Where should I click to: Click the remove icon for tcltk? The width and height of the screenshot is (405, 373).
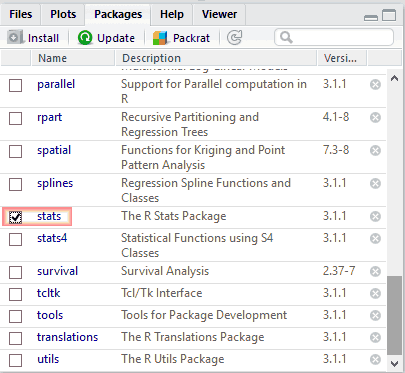(375, 294)
